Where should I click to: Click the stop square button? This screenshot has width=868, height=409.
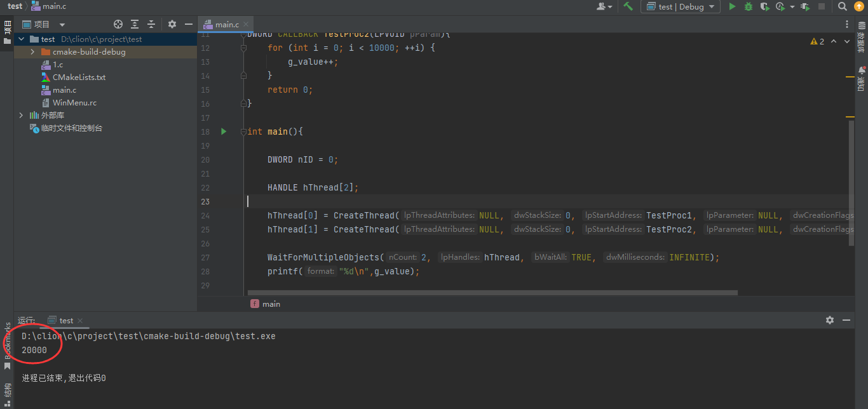pos(822,6)
